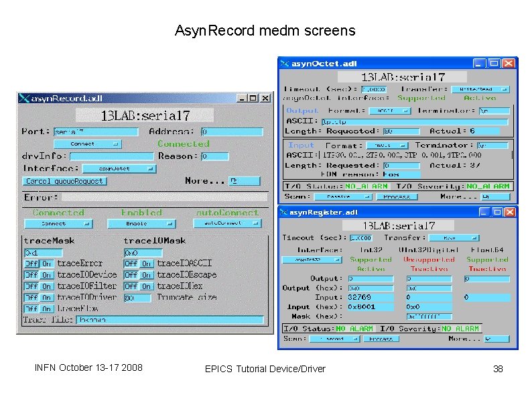Screen dimensions: 532x399
Task: Turn traceIODevice On
Action: (x=47, y=275)
